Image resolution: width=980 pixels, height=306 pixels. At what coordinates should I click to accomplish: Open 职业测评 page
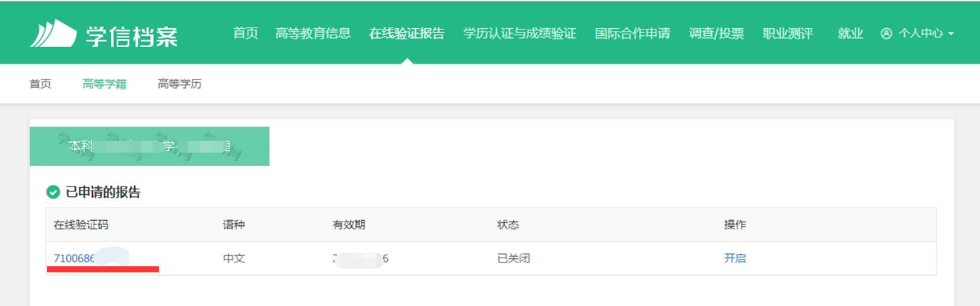click(788, 33)
